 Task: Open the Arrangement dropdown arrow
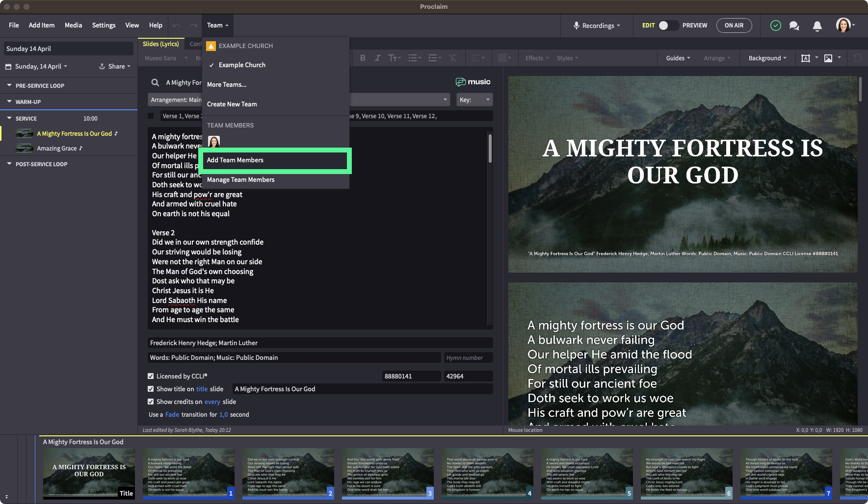[x=446, y=100]
